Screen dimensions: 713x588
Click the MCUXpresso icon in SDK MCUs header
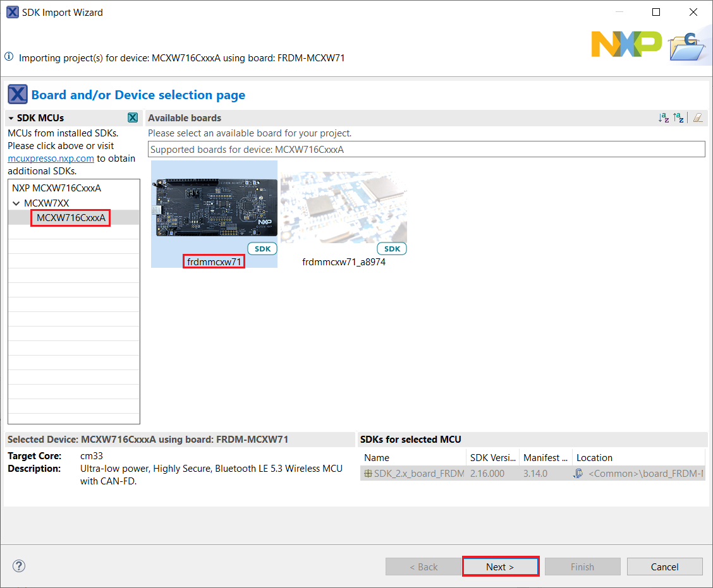tap(133, 117)
